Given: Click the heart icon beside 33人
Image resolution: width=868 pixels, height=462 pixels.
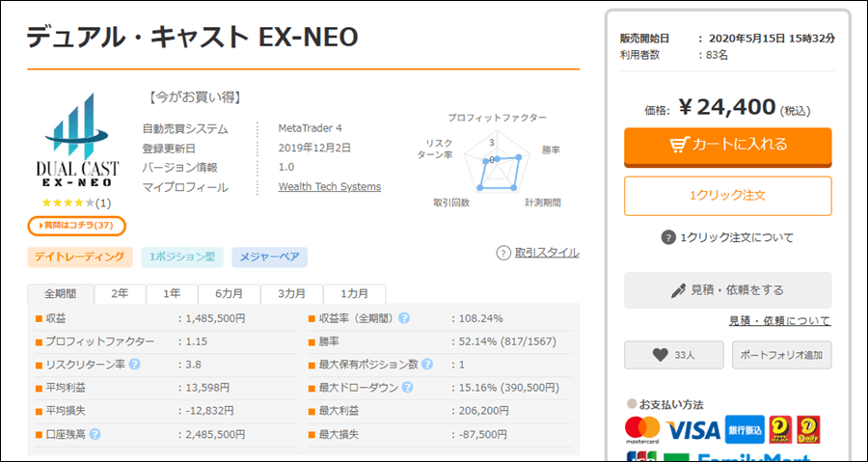Looking at the screenshot, I should point(660,355).
